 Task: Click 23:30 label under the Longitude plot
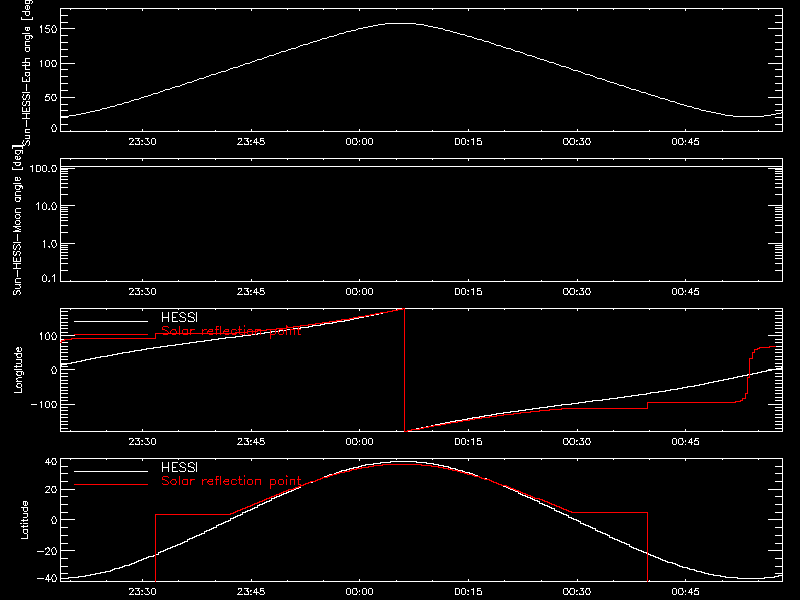point(142,441)
